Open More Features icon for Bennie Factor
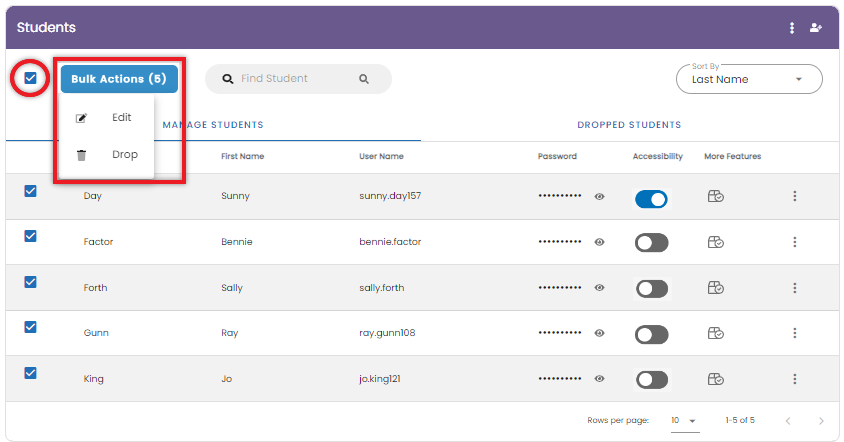The width and height of the screenshot is (844, 442). click(x=715, y=242)
